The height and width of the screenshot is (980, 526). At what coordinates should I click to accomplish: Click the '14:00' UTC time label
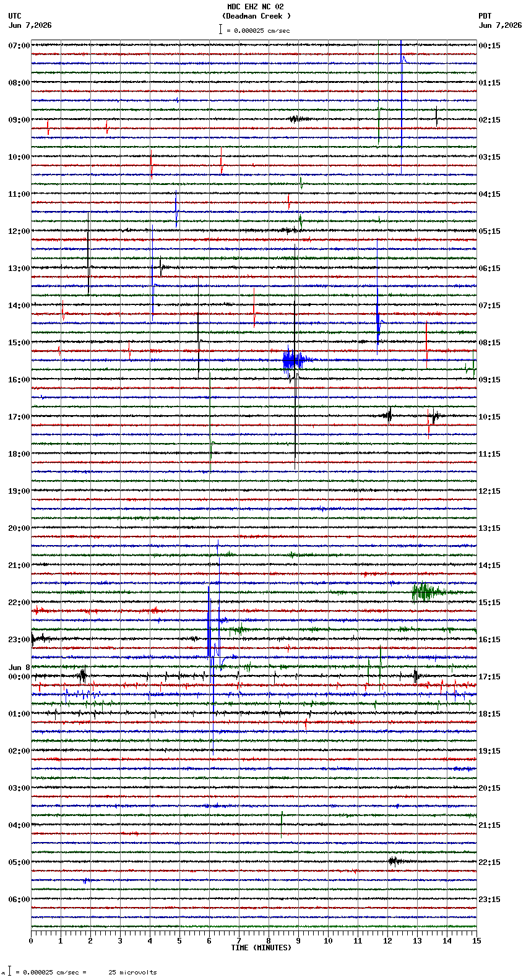coord(19,306)
